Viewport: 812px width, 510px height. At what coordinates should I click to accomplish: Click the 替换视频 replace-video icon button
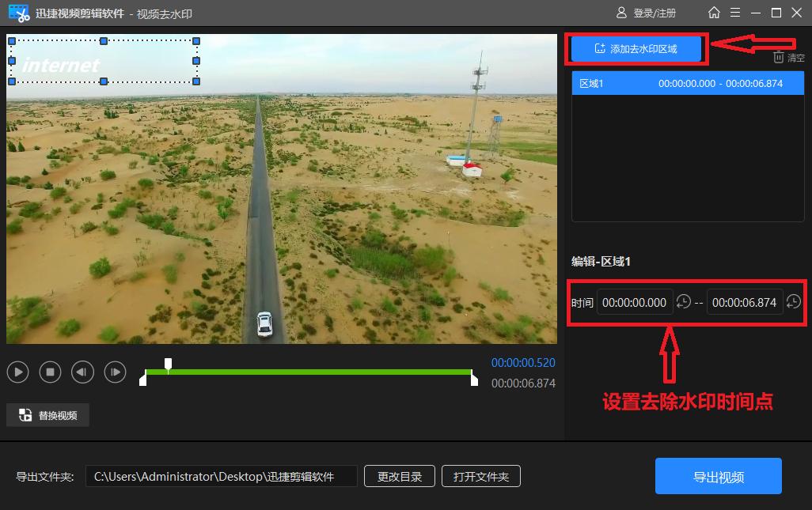pyautogui.click(x=47, y=414)
